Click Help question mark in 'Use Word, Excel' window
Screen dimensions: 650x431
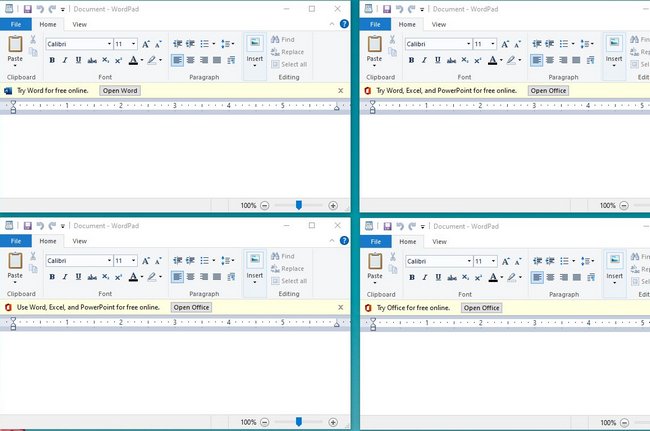pos(344,240)
